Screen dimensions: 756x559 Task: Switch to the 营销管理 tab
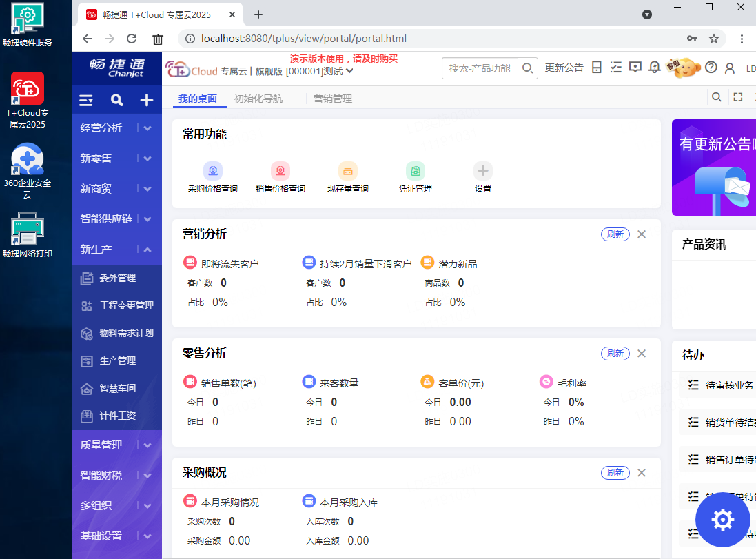(333, 99)
